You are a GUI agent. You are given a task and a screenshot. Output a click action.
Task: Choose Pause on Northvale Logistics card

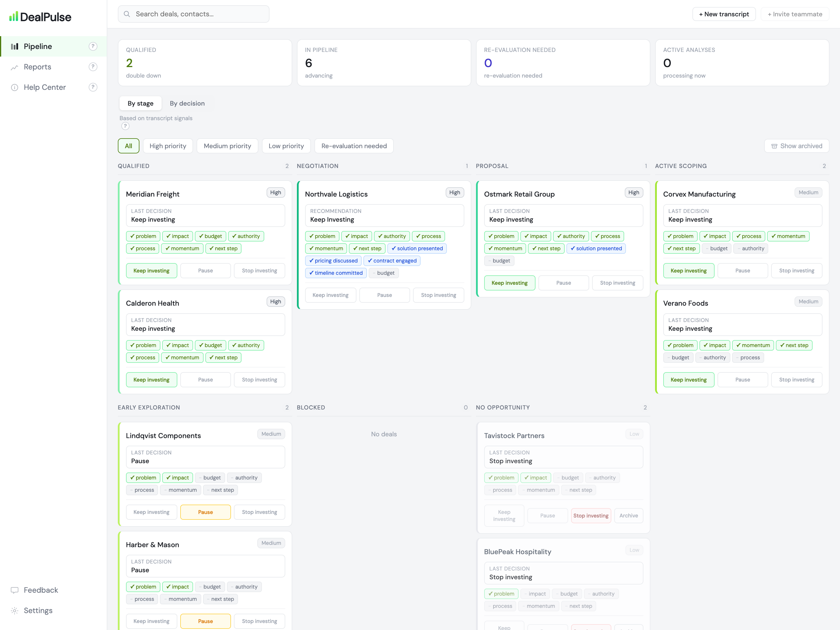(384, 295)
